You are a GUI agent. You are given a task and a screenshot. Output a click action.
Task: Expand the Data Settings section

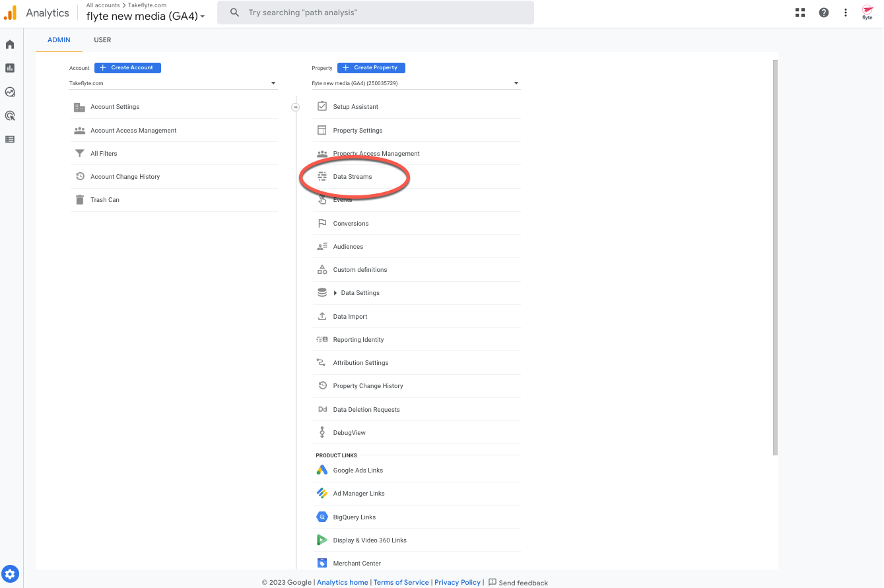coord(359,292)
